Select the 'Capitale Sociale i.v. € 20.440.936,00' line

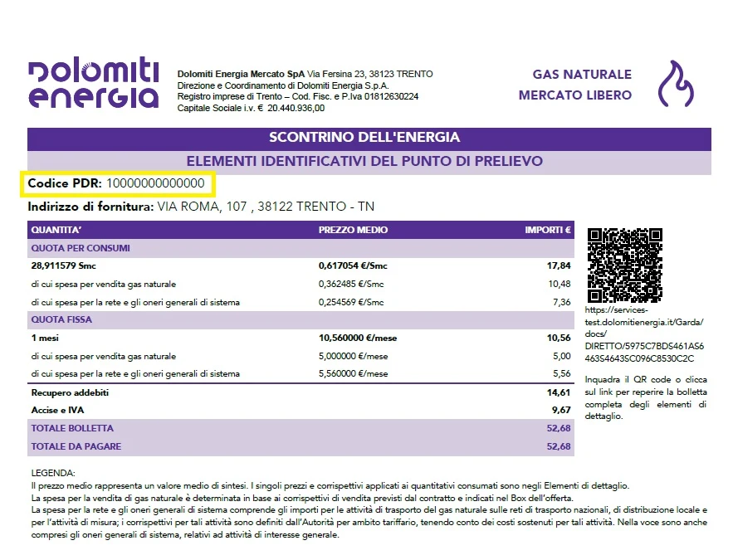[251, 109]
